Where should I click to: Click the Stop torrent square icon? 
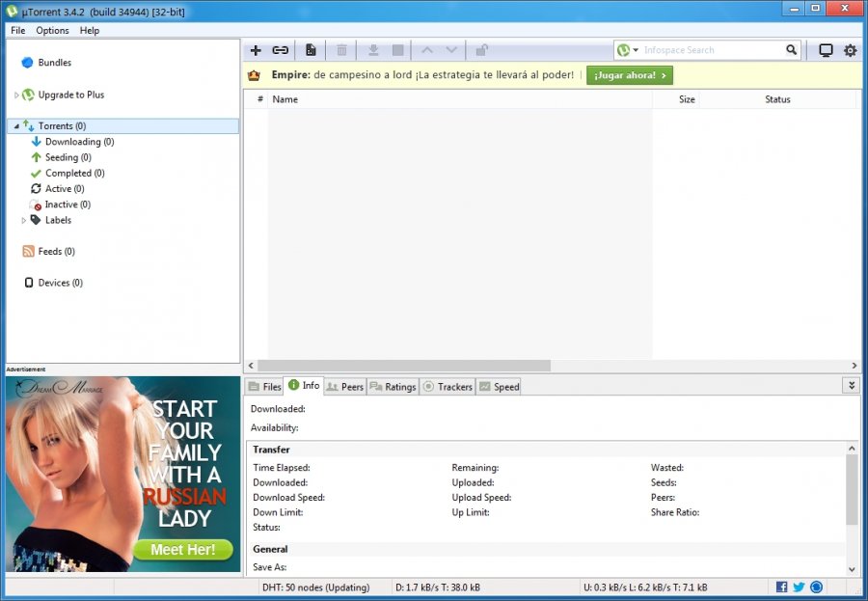pos(397,50)
